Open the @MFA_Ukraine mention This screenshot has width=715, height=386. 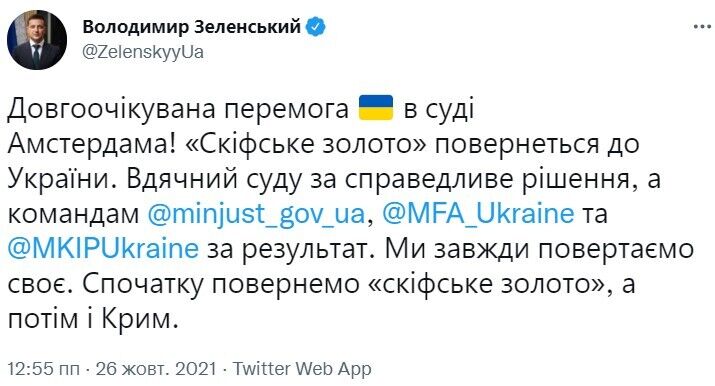click(x=477, y=215)
